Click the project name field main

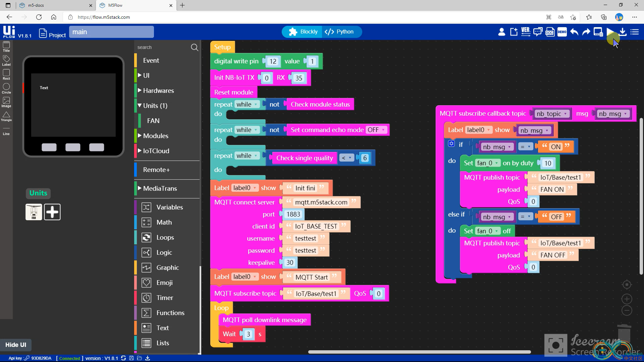(111, 32)
